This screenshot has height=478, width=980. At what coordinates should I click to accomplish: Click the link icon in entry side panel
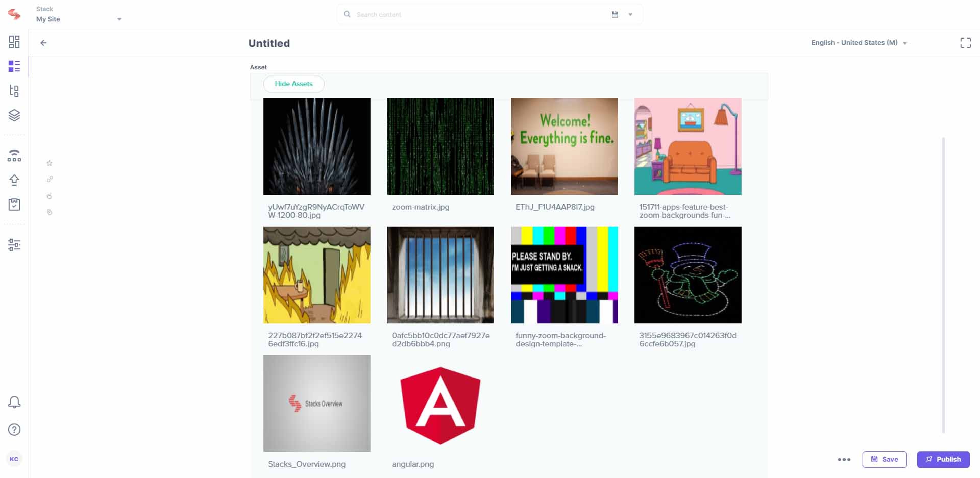(x=50, y=179)
